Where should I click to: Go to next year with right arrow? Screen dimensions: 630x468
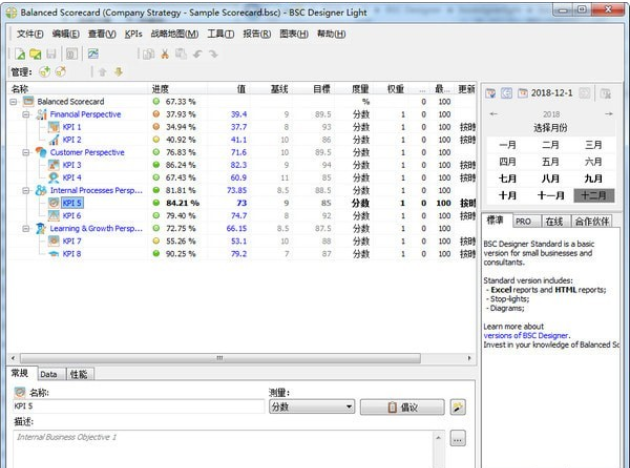(x=609, y=114)
